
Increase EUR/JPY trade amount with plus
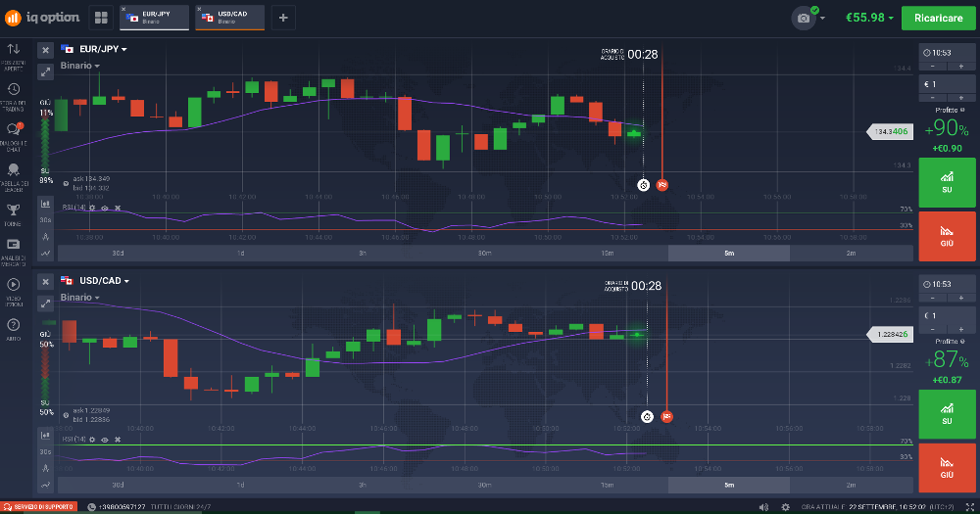pos(961,98)
